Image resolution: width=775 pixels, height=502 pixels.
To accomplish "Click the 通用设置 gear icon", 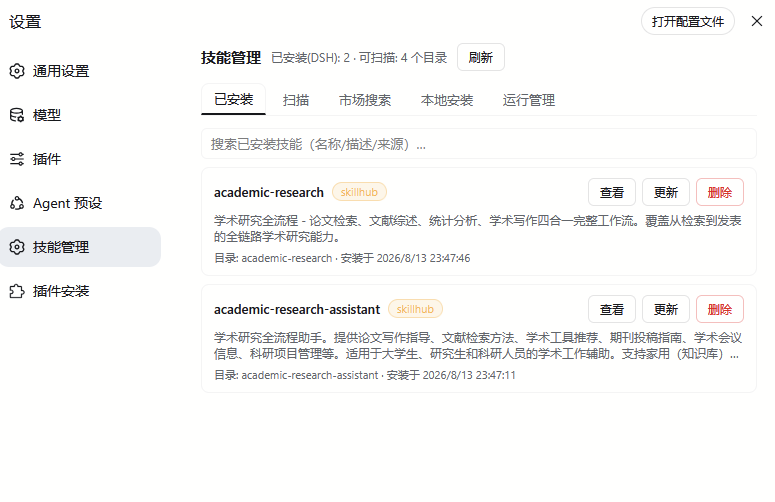I will [x=17, y=71].
